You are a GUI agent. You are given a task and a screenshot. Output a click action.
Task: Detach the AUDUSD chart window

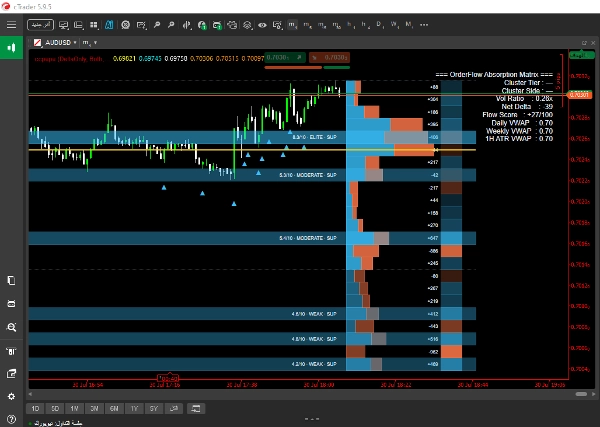click(584, 43)
